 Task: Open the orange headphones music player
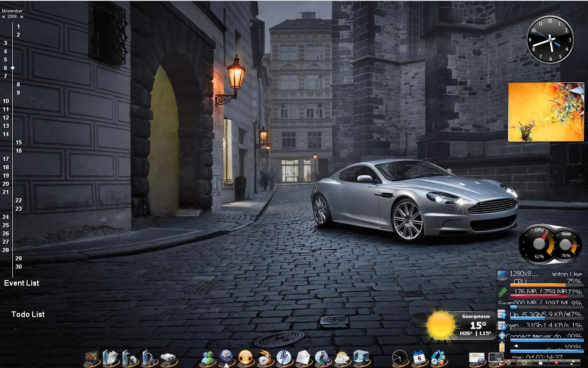tap(246, 357)
